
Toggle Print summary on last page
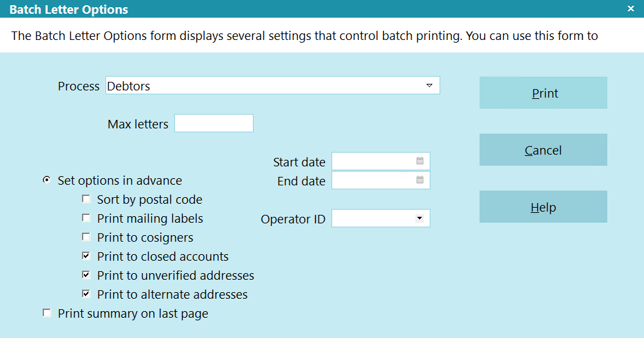click(47, 313)
